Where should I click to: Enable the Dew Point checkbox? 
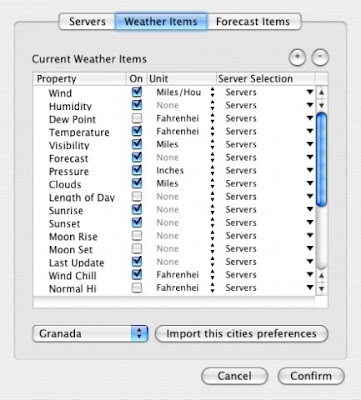[x=137, y=118]
